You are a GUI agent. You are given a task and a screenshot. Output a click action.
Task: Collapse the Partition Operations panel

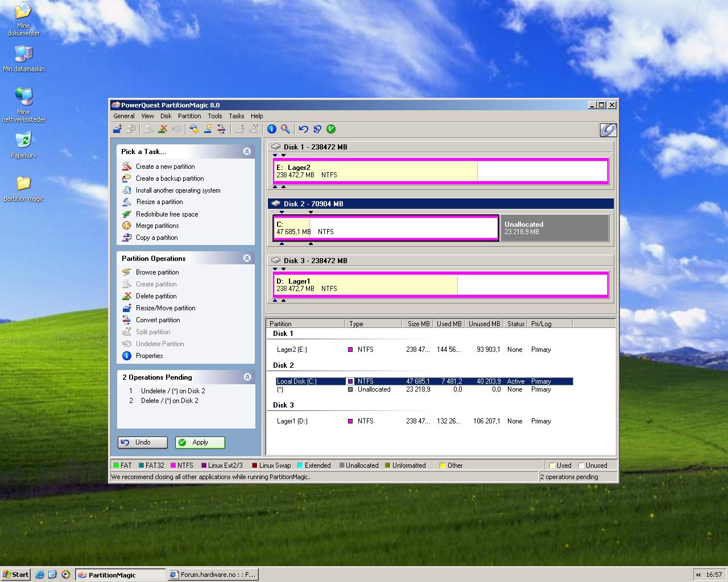pos(247,258)
